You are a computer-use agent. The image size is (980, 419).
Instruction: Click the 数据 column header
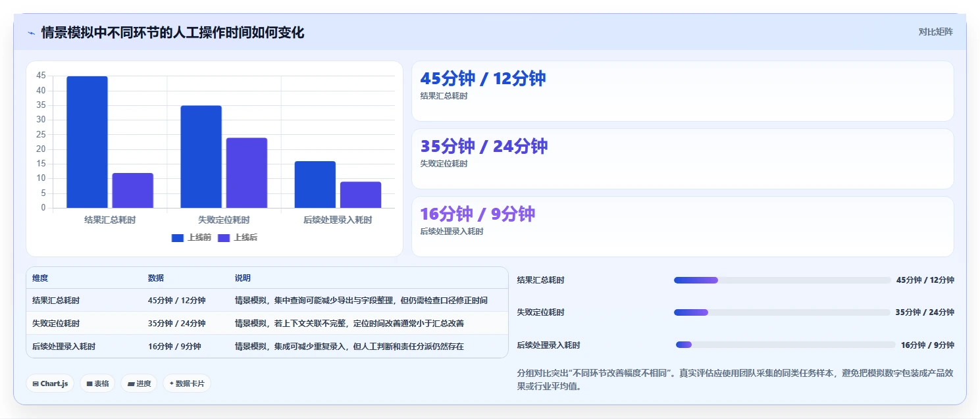point(156,278)
